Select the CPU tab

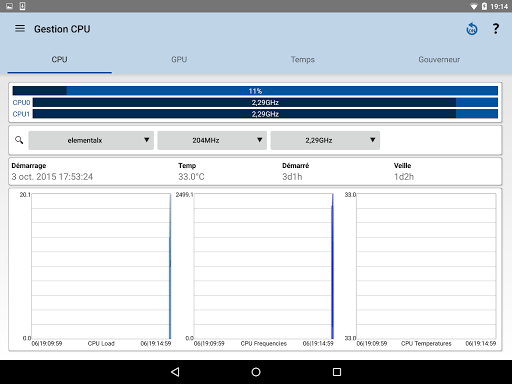point(59,59)
